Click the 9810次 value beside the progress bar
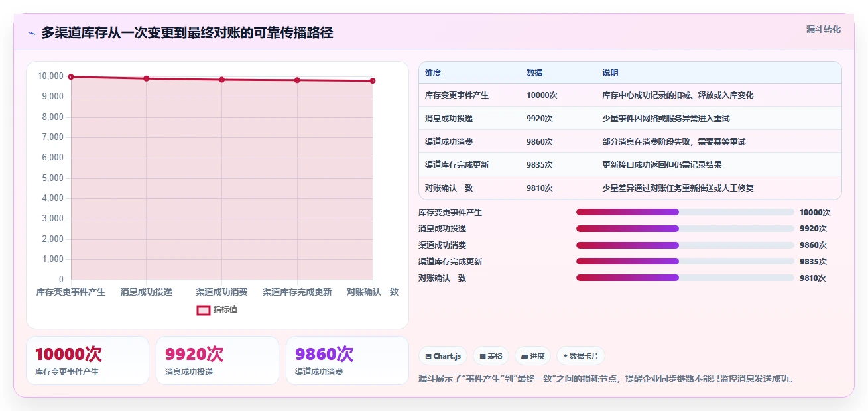This screenshot has width=868, height=411. pos(813,278)
